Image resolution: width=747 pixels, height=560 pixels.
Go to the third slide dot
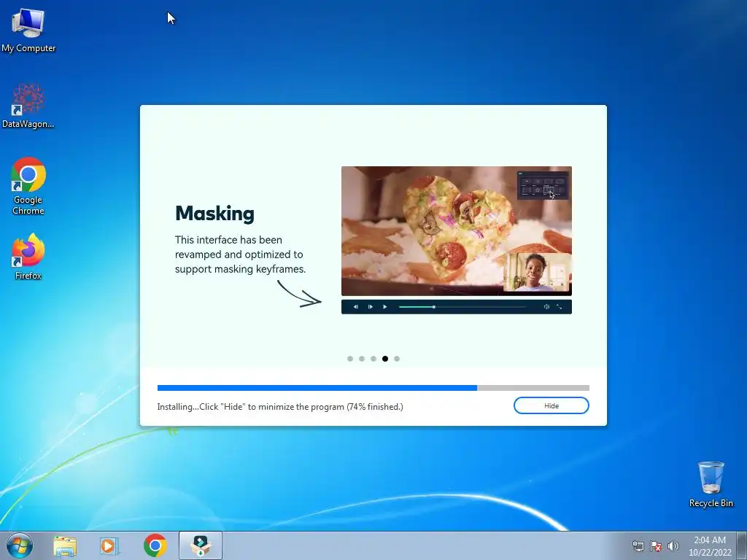(373, 359)
